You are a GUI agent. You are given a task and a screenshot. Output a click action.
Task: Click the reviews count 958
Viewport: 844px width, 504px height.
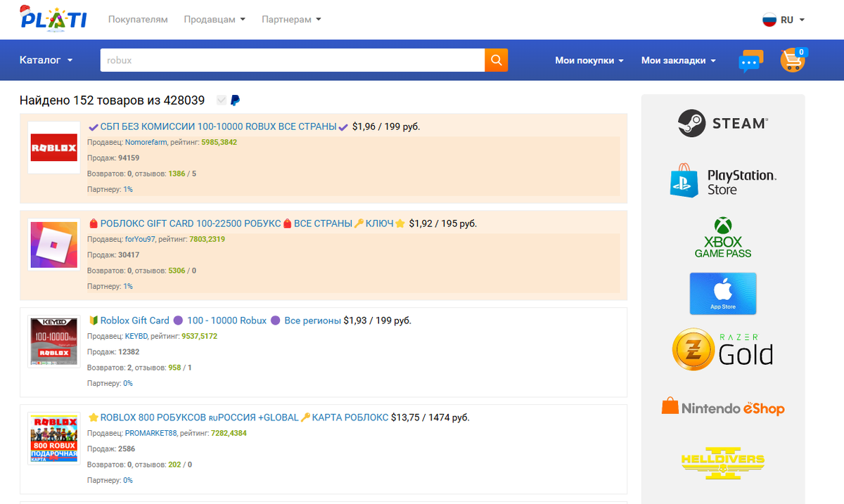pos(175,368)
